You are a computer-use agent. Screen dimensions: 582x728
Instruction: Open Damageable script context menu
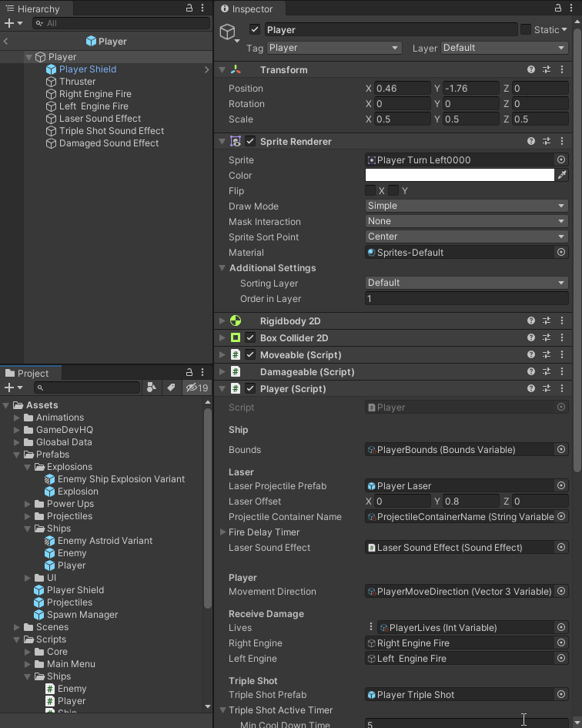[x=562, y=371]
